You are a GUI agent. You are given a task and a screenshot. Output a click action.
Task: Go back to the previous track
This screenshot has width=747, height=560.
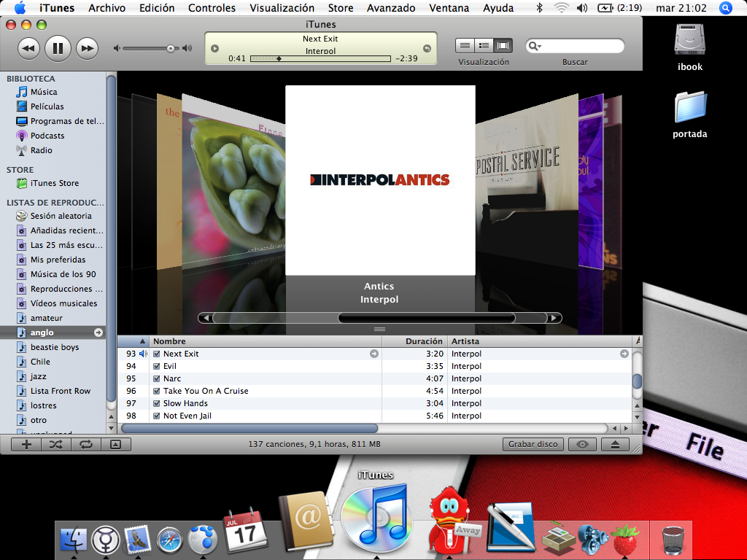tap(28, 49)
